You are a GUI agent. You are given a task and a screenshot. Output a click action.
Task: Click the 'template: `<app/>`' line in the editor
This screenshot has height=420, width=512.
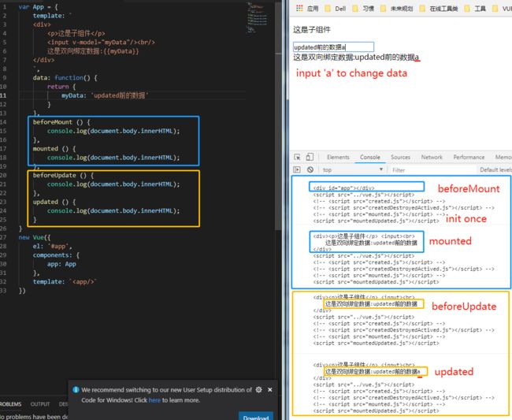point(65,281)
